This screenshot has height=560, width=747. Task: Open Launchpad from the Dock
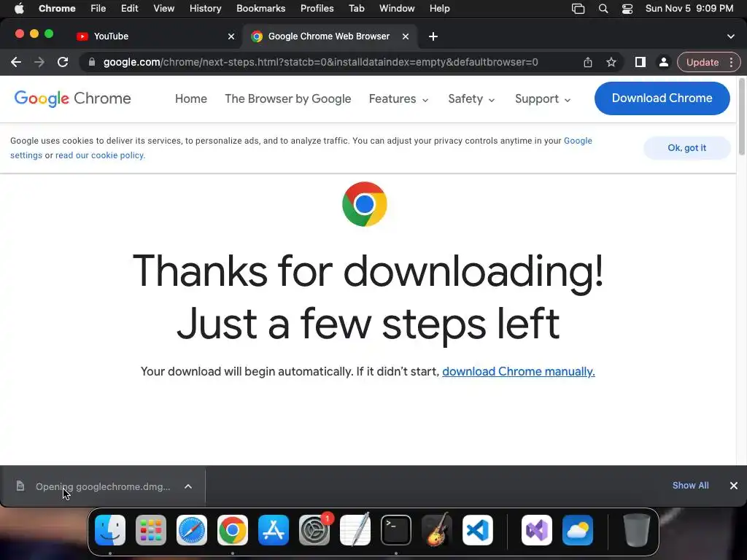click(151, 530)
